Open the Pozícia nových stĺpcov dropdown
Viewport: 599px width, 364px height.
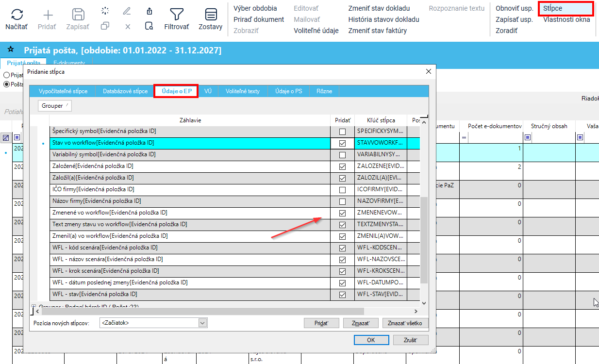click(x=202, y=323)
